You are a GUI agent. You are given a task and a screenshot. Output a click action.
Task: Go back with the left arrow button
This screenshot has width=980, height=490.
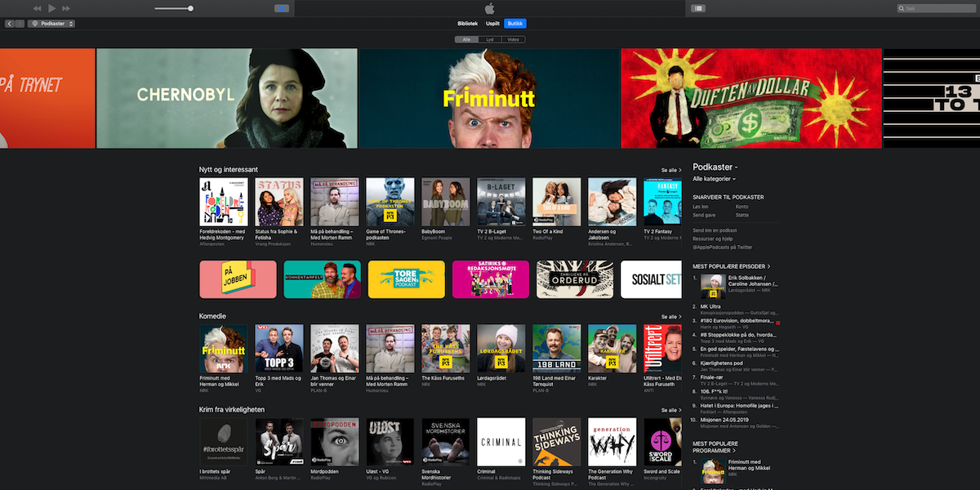10,24
